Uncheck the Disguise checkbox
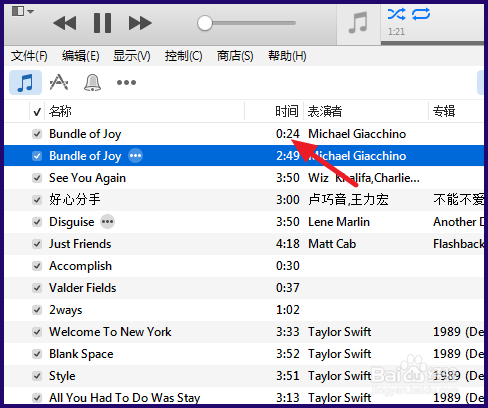488x408 pixels. (x=37, y=222)
